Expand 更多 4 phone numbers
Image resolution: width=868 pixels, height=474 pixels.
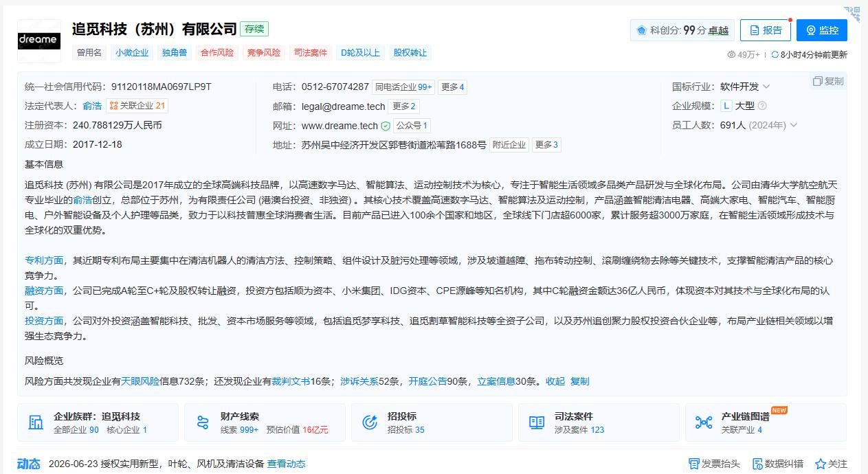click(453, 87)
